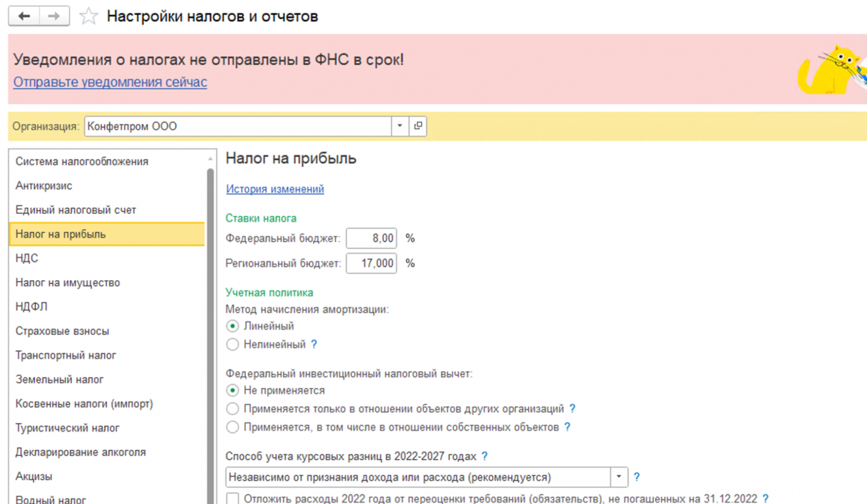Click the scroll-up arrow of sidebar list
This screenshot has width=867, height=504.
210,159
